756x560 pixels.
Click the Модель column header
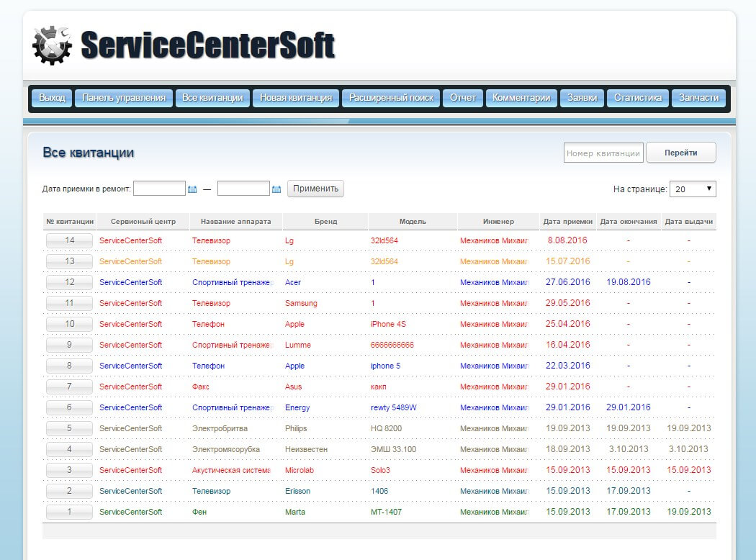pyautogui.click(x=413, y=222)
